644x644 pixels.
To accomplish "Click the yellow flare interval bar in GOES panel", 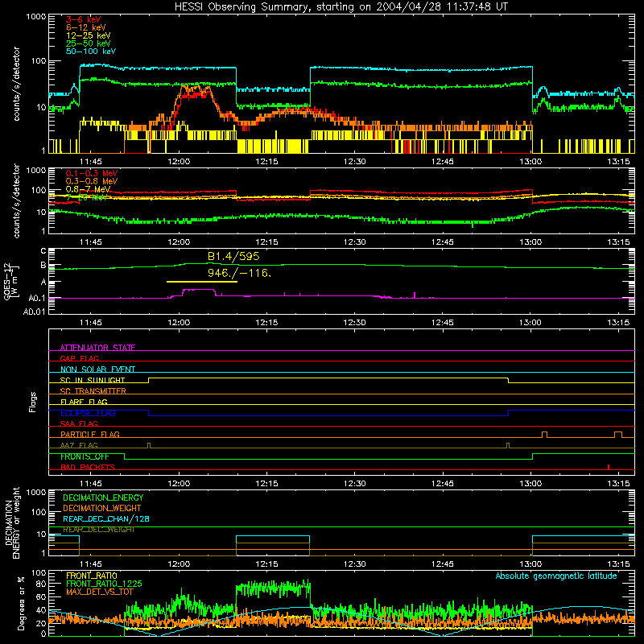I will (202, 282).
